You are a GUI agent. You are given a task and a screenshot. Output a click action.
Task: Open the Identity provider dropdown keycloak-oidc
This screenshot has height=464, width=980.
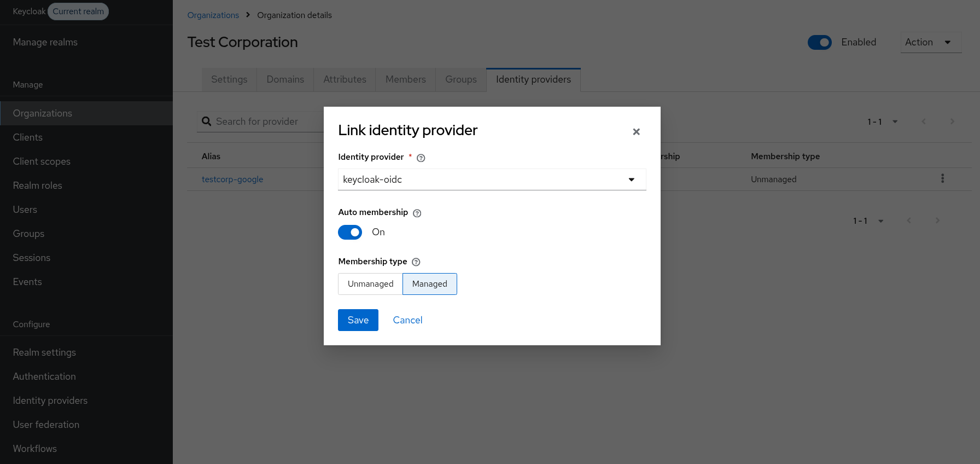492,179
